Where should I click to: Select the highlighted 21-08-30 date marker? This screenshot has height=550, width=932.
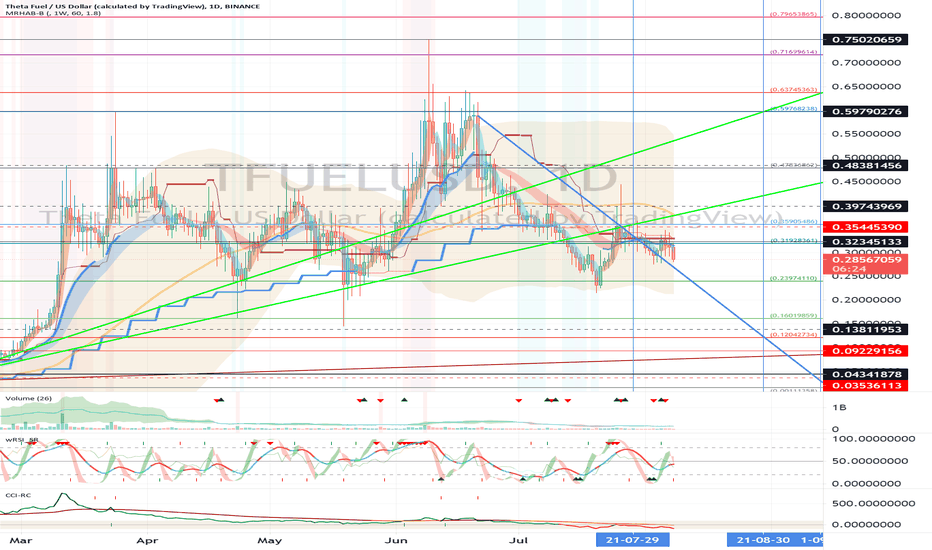763,540
